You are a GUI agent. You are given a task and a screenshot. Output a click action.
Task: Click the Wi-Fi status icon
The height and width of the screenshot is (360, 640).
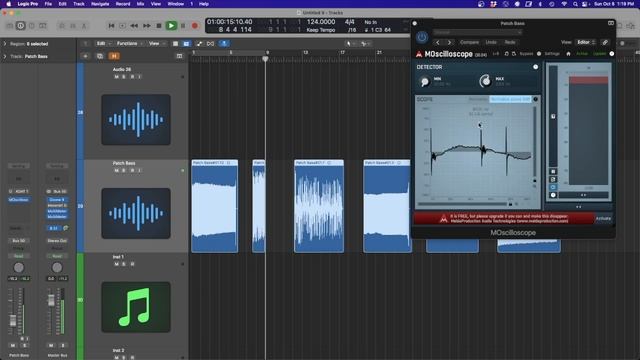pyautogui.click(x=564, y=4)
